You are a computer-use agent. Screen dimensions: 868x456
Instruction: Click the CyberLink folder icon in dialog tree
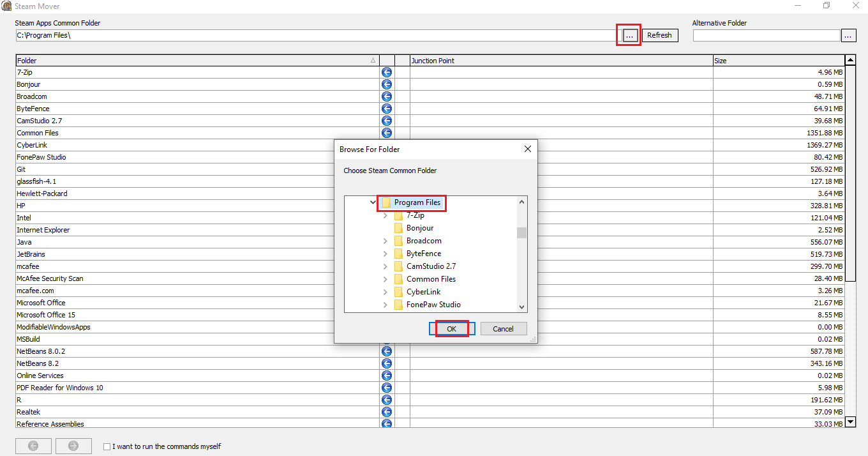[x=399, y=292]
